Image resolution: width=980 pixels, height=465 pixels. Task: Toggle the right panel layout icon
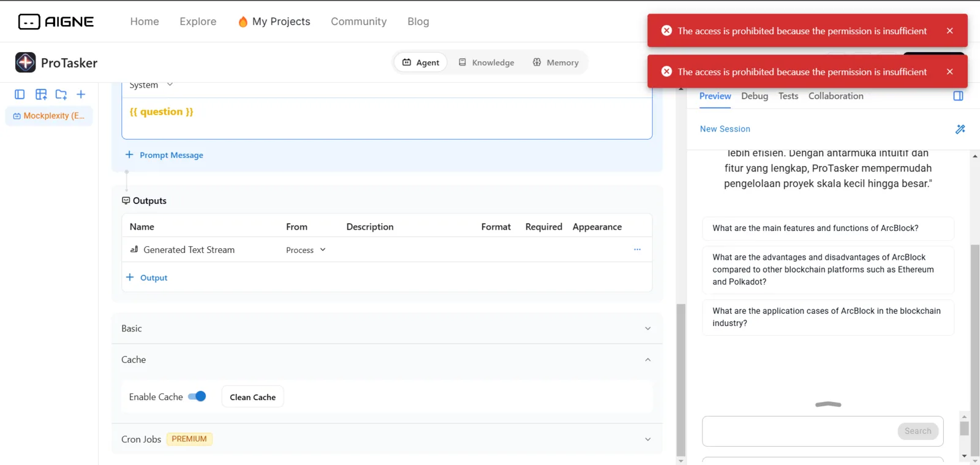click(x=959, y=96)
